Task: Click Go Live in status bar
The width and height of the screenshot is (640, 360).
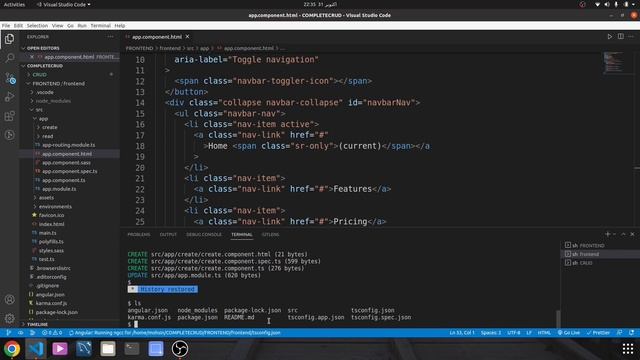Action: coord(569,333)
